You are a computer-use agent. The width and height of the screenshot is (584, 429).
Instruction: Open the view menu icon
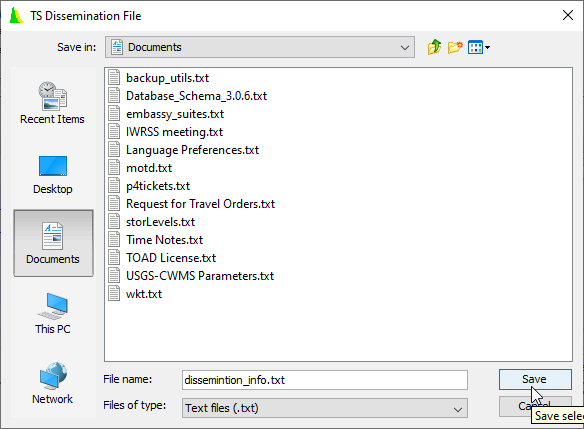475,47
